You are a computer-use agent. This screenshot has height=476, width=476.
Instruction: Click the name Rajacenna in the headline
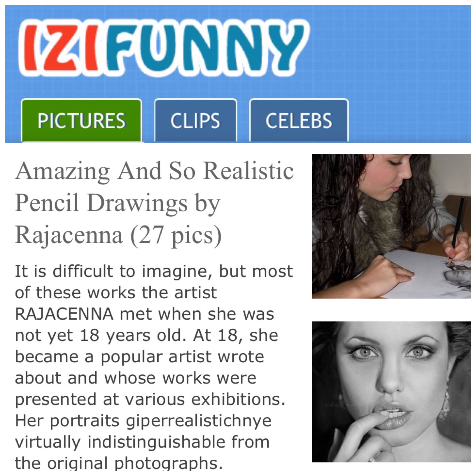click(69, 235)
